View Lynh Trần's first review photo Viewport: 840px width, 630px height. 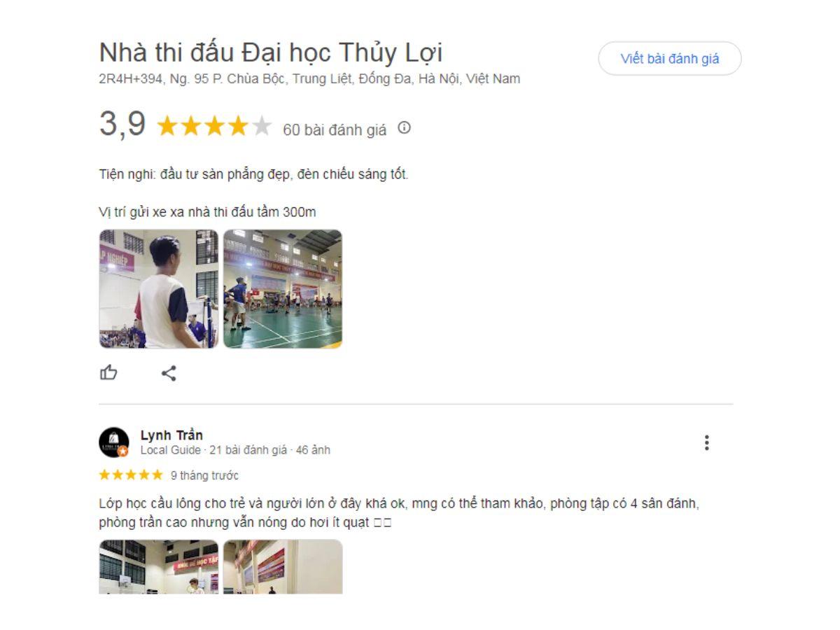159,566
